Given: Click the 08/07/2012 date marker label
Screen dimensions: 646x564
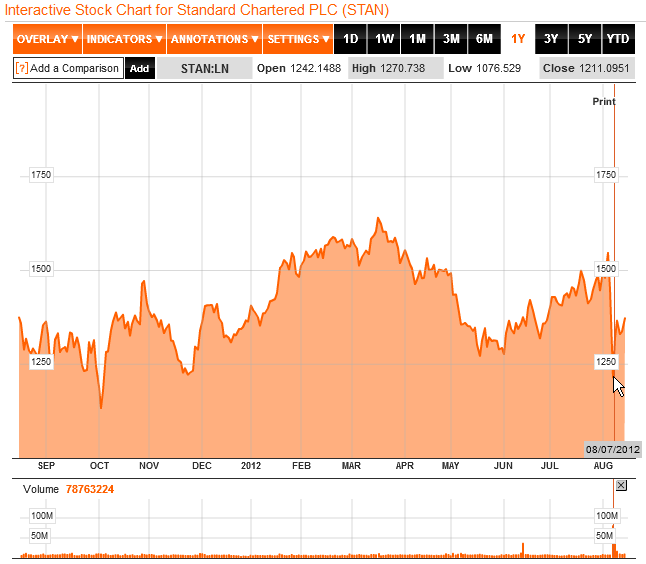Looking at the screenshot, I should (x=613, y=449).
